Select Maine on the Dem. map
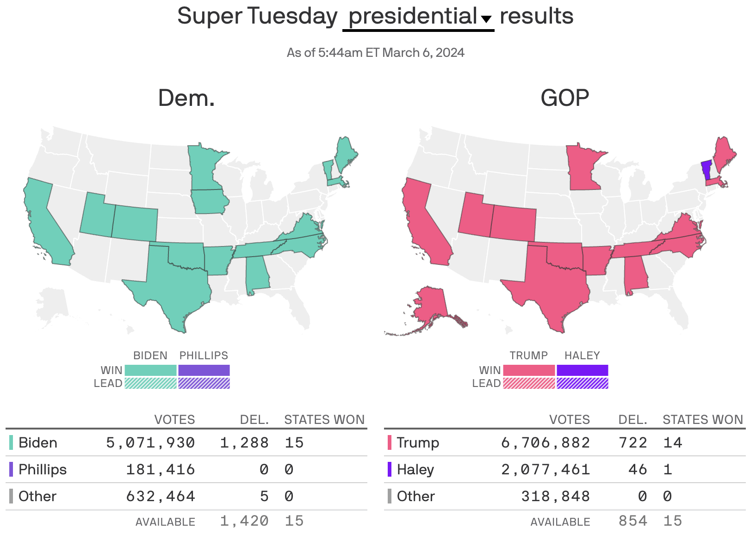The height and width of the screenshot is (540, 756). [x=345, y=150]
